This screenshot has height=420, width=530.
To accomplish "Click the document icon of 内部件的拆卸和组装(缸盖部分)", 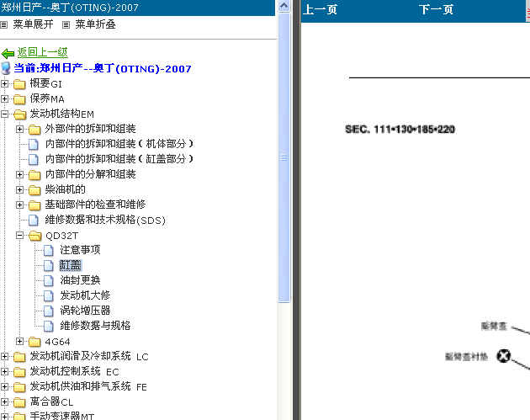I will point(34,159).
